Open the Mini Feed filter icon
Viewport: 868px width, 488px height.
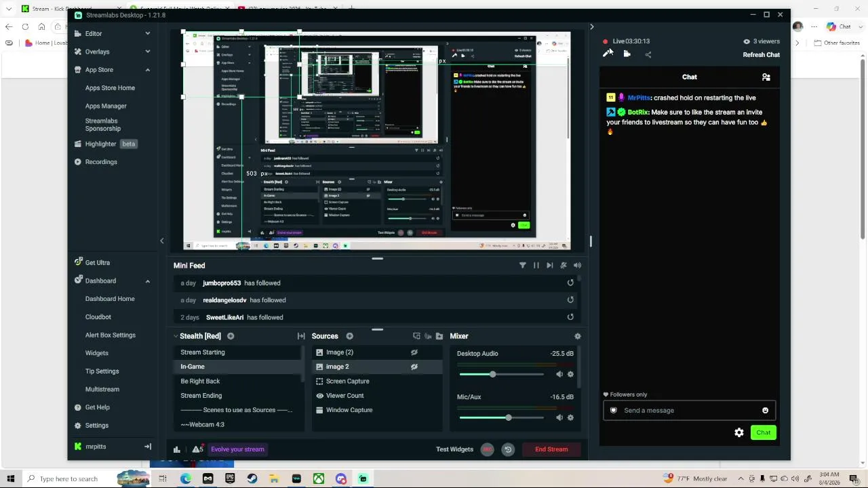pos(522,266)
